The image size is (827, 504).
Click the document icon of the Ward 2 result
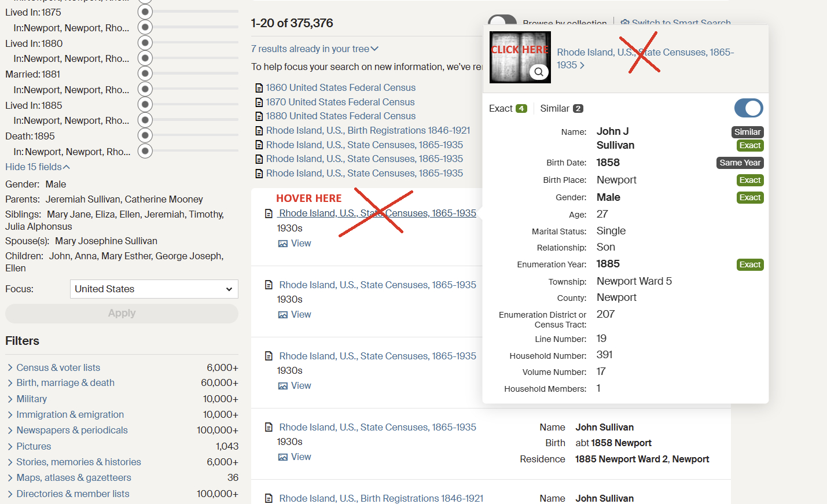[x=269, y=428]
